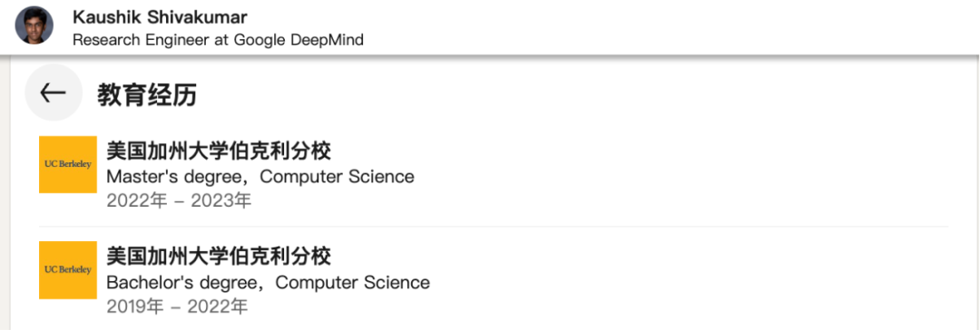Open UC Berkeley logo beside Bachelor's degree
Image resolution: width=980 pixels, height=330 pixels.
point(68,270)
